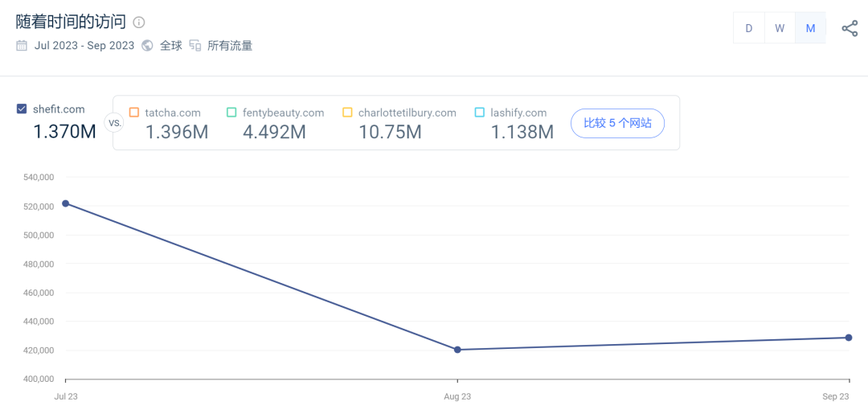Toggle the charlottetilbury.com checkbox
Viewport: 868px width, 410px height.
[x=347, y=113]
